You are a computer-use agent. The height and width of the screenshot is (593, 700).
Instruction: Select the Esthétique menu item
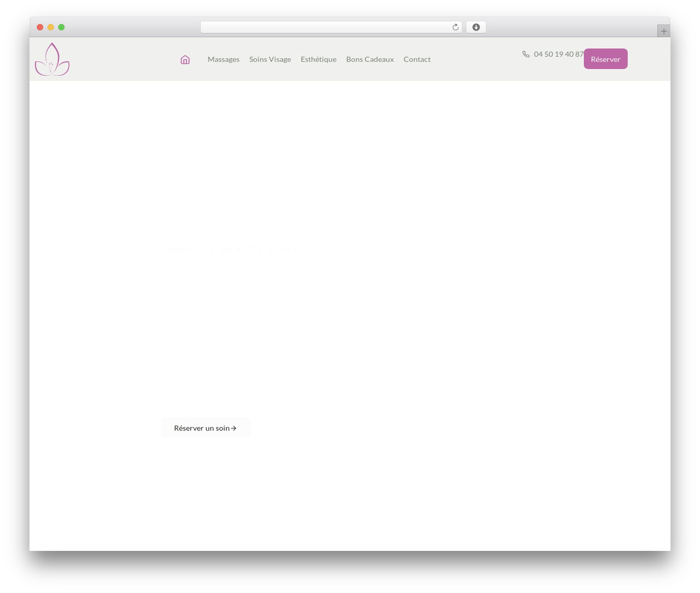point(318,59)
